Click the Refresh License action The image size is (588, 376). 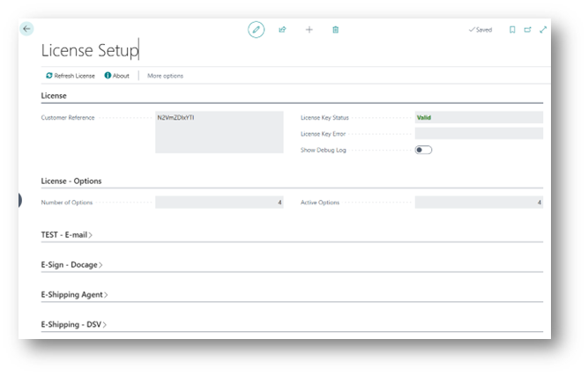click(x=71, y=76)
